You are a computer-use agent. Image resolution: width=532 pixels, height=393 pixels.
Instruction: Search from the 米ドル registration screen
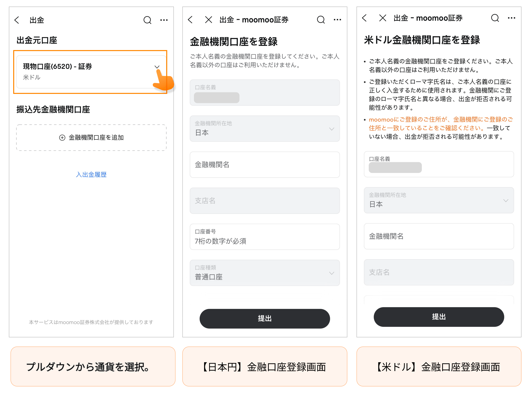point(495,18)
